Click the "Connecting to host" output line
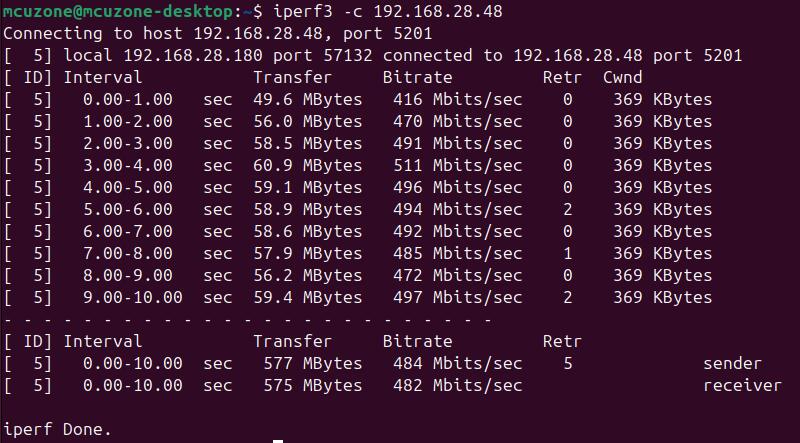Screen dimensions: 800x443 pos(217,34)
